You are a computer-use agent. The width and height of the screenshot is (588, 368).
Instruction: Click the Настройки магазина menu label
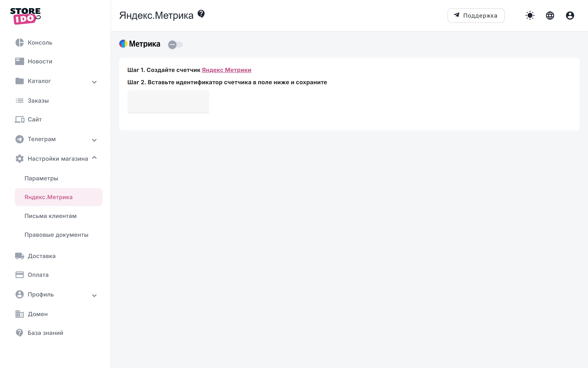pos(58,159)
